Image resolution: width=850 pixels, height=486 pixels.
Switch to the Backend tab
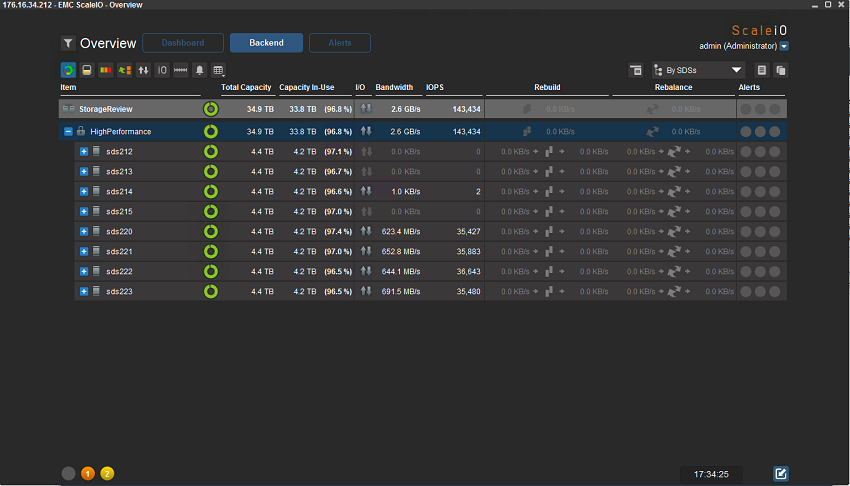point(266,43)
